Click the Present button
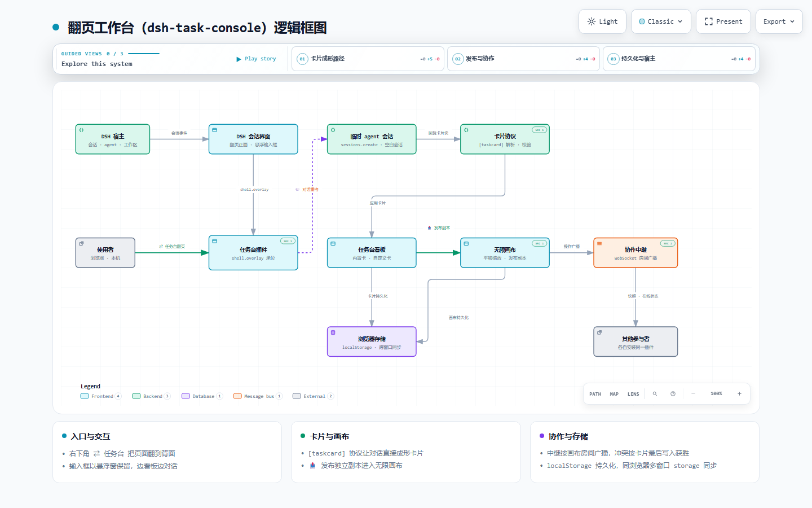The width and height of the screenshot is (812, 508). click(723, 21)
